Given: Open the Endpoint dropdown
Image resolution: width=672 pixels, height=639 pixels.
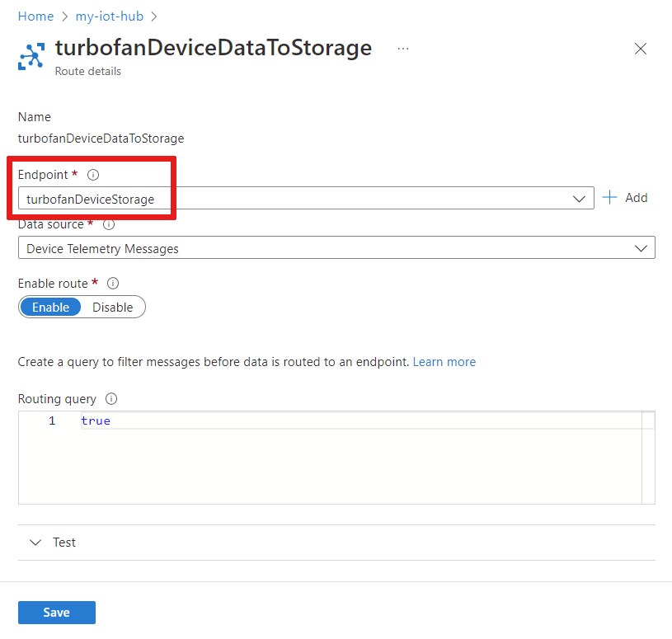Looking at the screenshot, I should click(x=580, y=198).
